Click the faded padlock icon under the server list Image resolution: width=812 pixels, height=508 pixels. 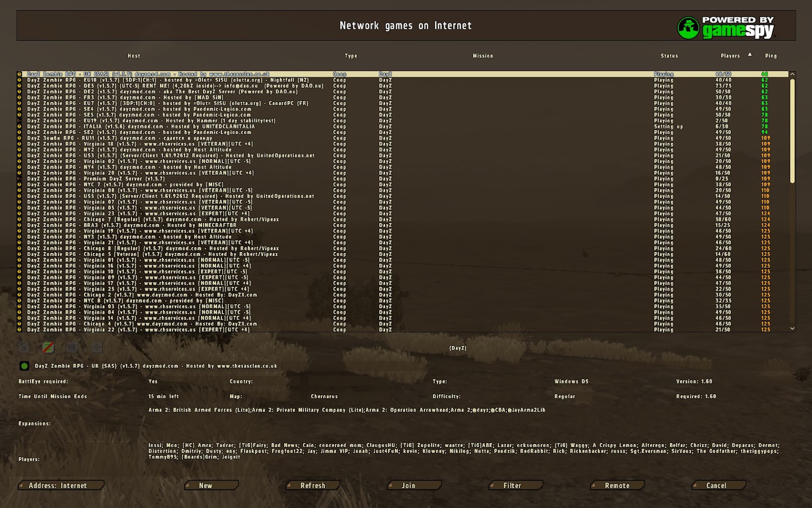pyautogui.click(x=23, y=347)
